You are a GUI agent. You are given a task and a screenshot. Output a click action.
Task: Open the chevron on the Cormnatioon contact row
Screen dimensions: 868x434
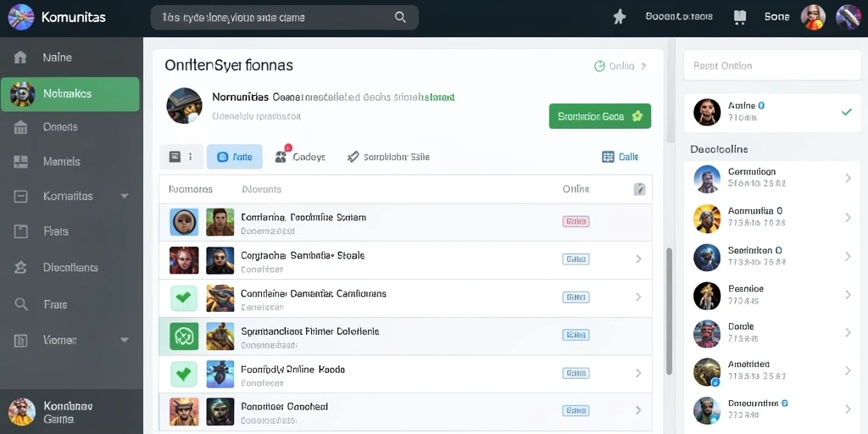[x=848, y=178]
